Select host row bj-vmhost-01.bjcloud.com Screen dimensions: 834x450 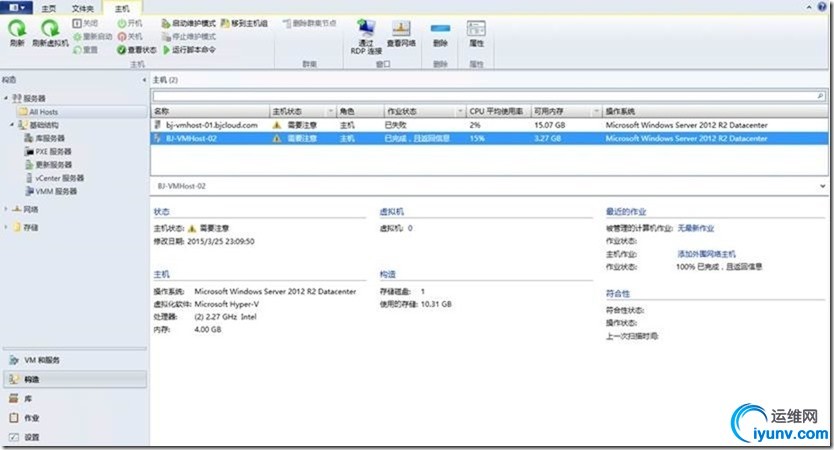pos(489,125)
